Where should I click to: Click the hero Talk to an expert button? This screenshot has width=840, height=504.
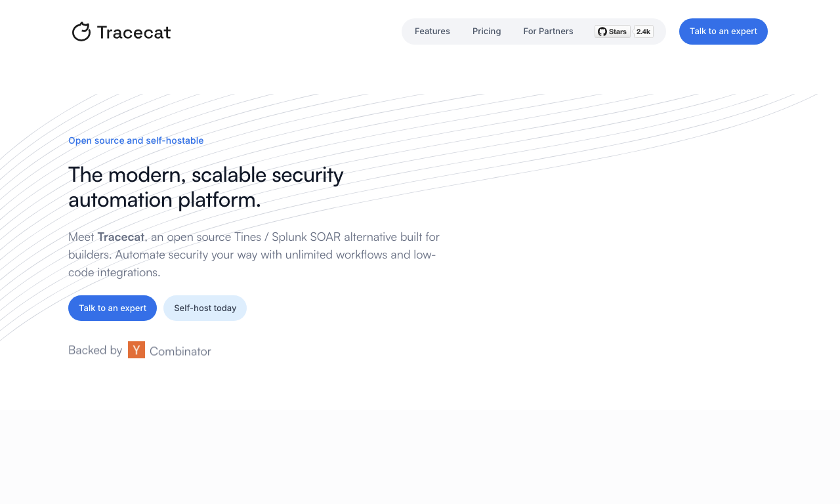tap(113, 308)
